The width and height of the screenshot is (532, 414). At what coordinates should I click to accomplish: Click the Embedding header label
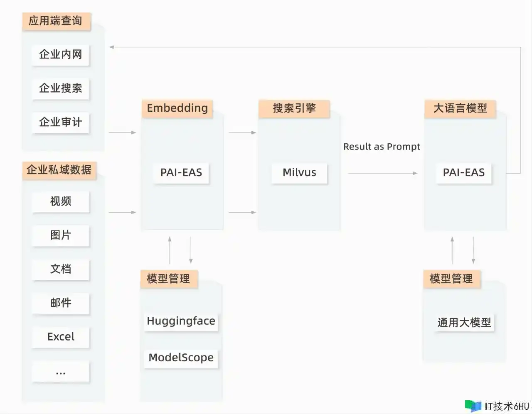pos(177,108)
